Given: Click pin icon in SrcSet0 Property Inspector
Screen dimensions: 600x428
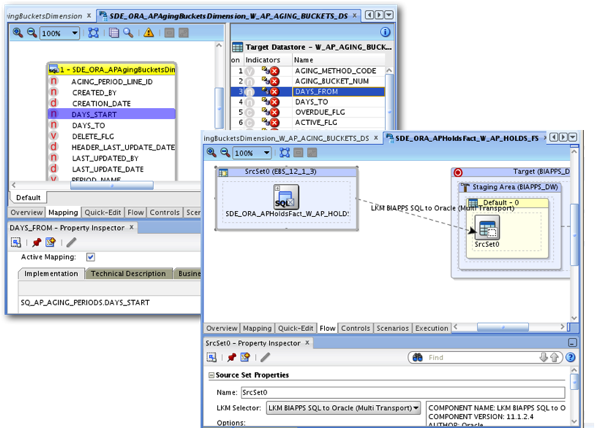Looking at the screenshot, I should pyautogui.click(x=232, y=357).
